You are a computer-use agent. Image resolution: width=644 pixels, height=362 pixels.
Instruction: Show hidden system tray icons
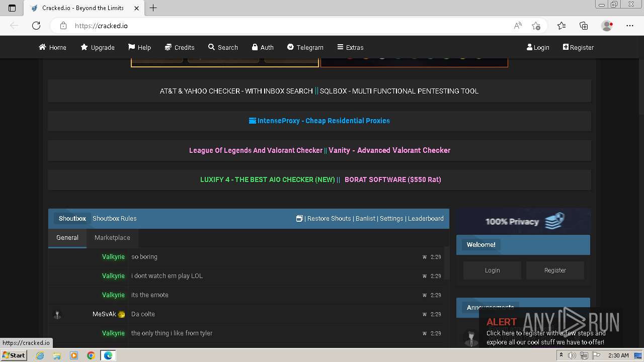[x=561, y=355]
